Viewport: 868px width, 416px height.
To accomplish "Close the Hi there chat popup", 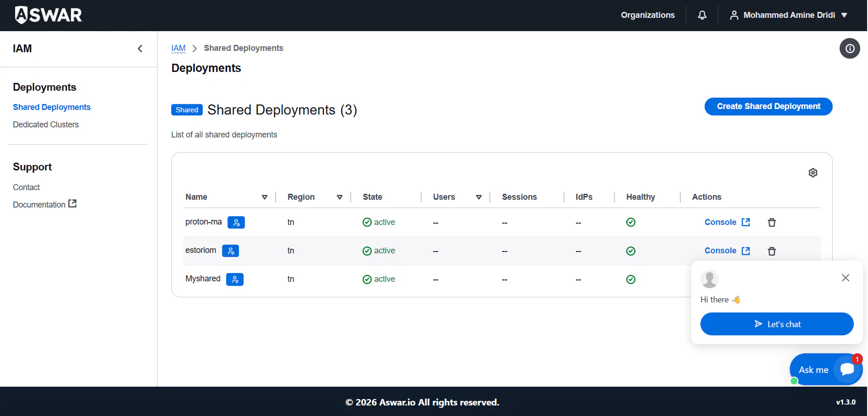I will click(846, 278).
